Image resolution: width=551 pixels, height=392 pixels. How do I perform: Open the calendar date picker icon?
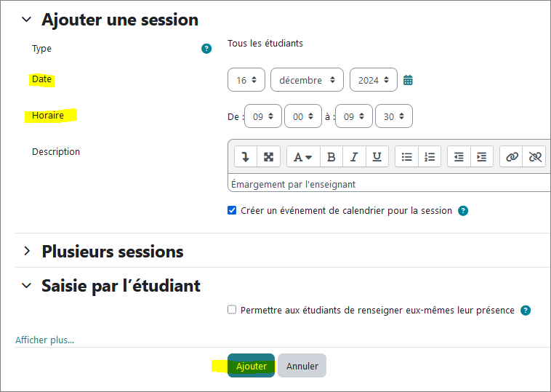click(408, 80)
